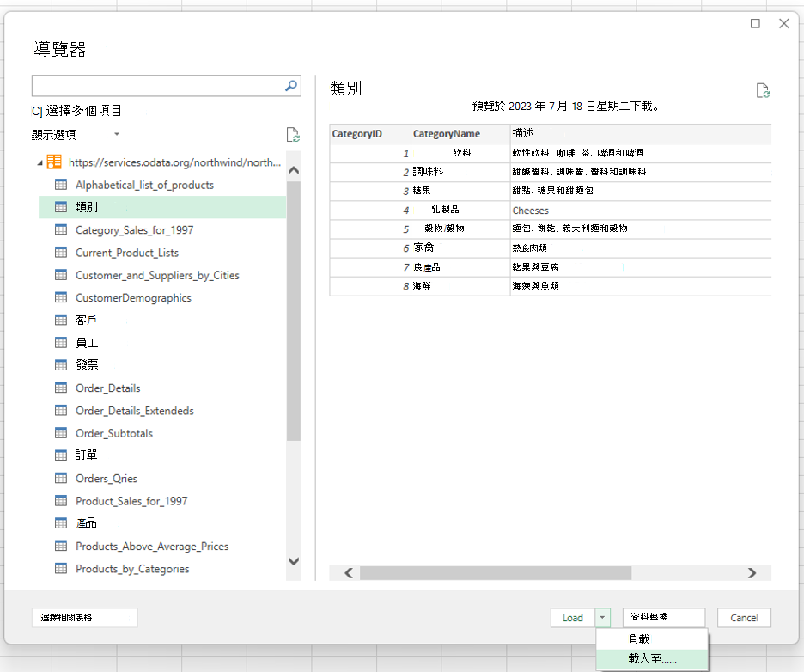Click table icon beside 員工

click(61, 343)
